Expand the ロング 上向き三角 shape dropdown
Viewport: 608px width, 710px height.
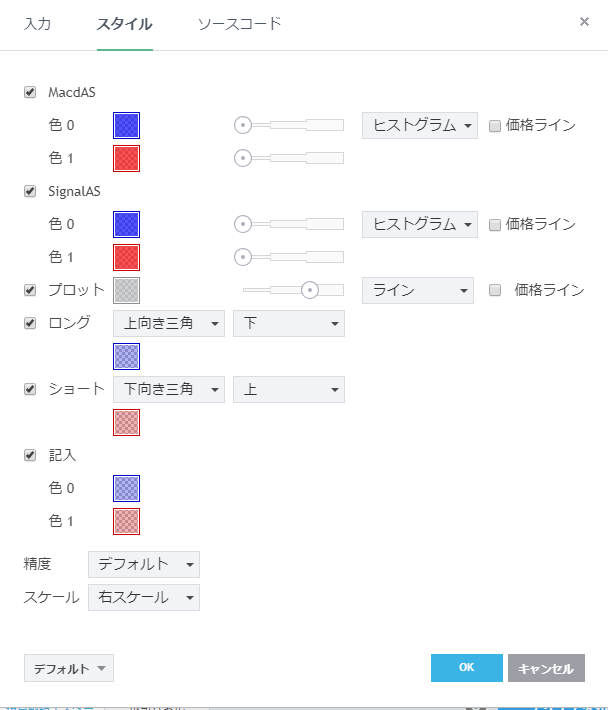[168, 323]
